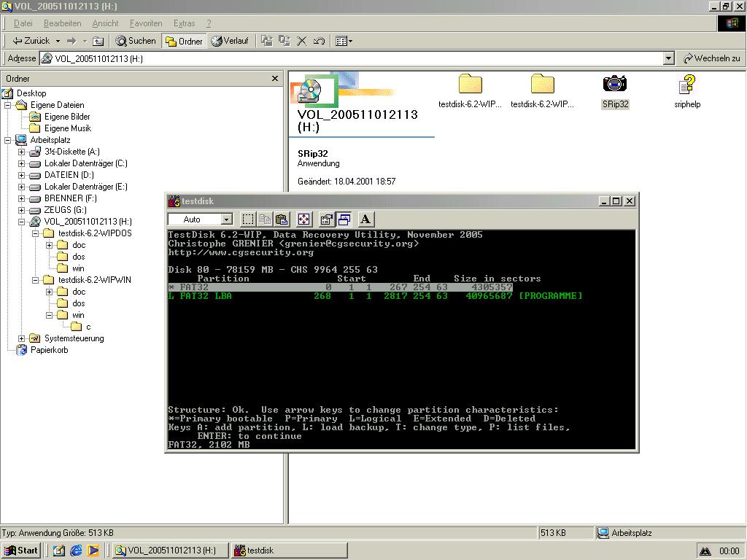The height and width of the screenshot is (560, 747).
Task: Click the Move To folder icon
Action: [x=267, y=41]
